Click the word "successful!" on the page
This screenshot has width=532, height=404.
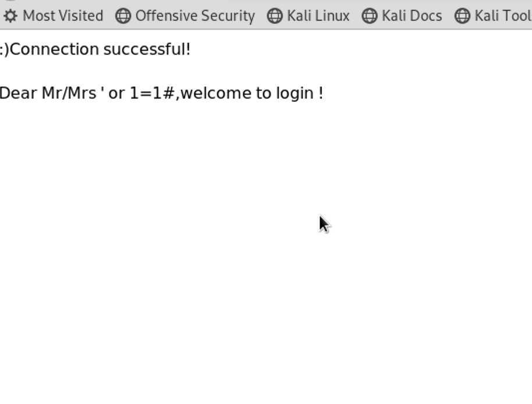[x=147, y=49]
